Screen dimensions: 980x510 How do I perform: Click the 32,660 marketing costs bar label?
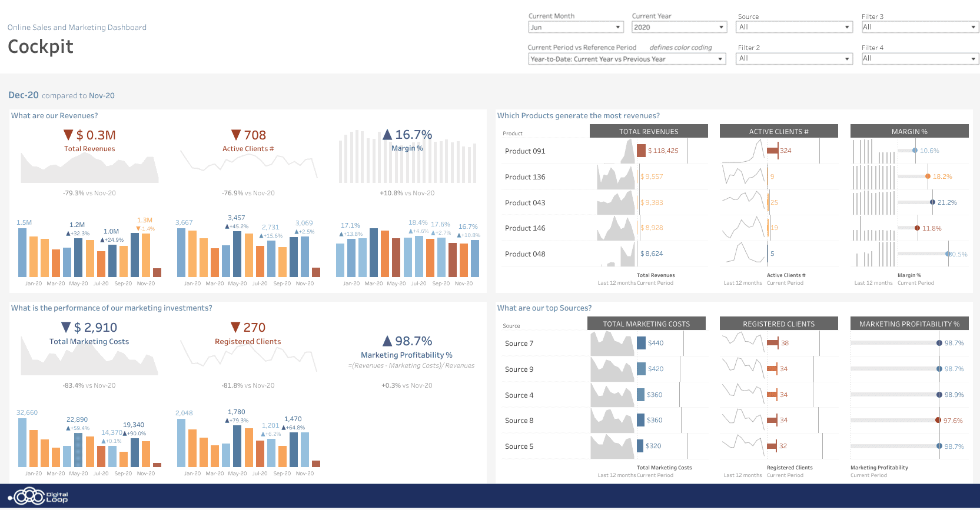point(27,412)
